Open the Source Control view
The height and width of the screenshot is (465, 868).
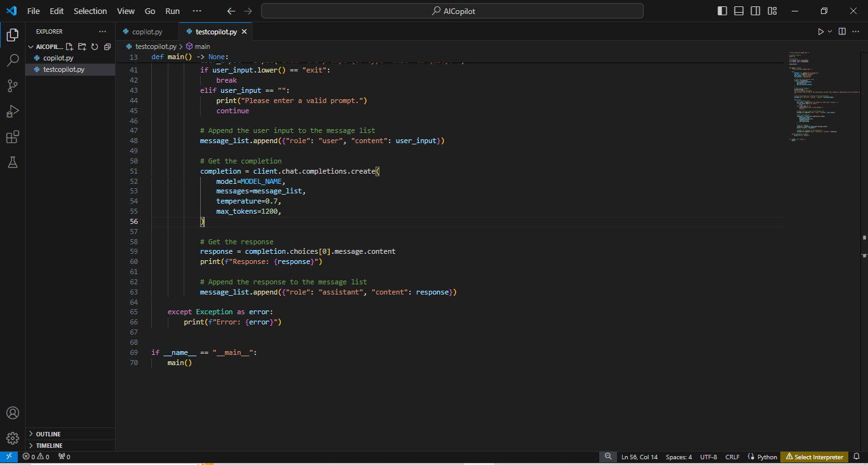[13, 86]
